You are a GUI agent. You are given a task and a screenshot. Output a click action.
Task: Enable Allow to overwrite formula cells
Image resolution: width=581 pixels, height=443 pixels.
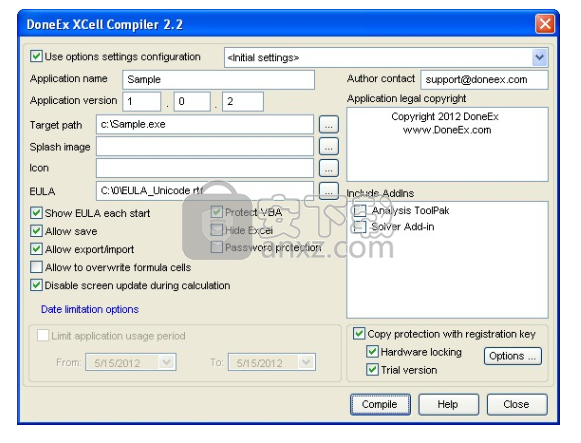point(36,267)
